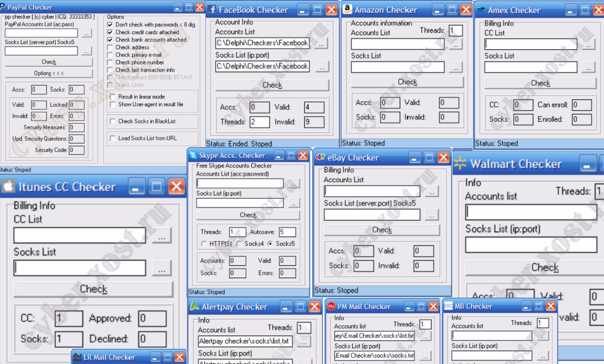Image resolution: width=604 pixels, height=364 pixels.
Task: Collapse PayPal Options < < < panel
Action: (x=49, y=73)
